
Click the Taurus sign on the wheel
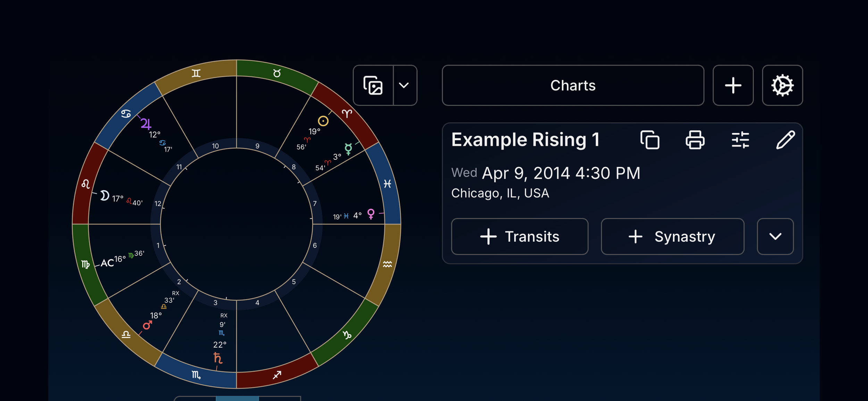click(277, 73)
